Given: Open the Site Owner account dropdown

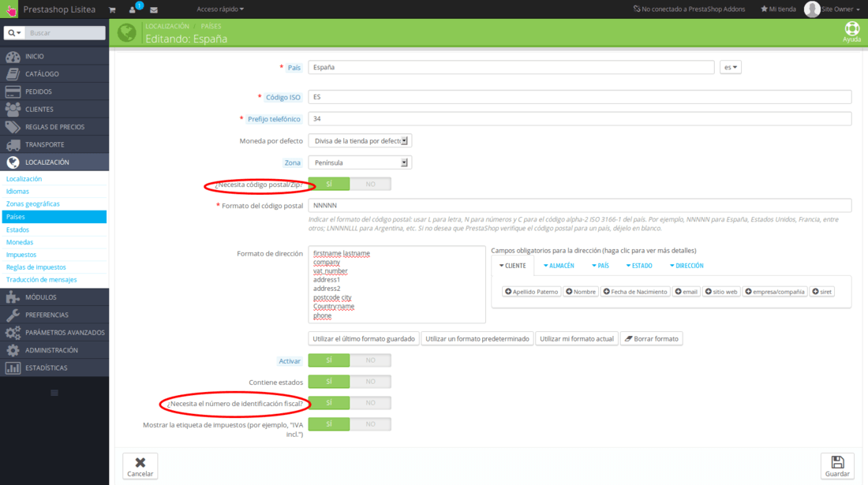Looking at the screenshot, I should point(840,9).
